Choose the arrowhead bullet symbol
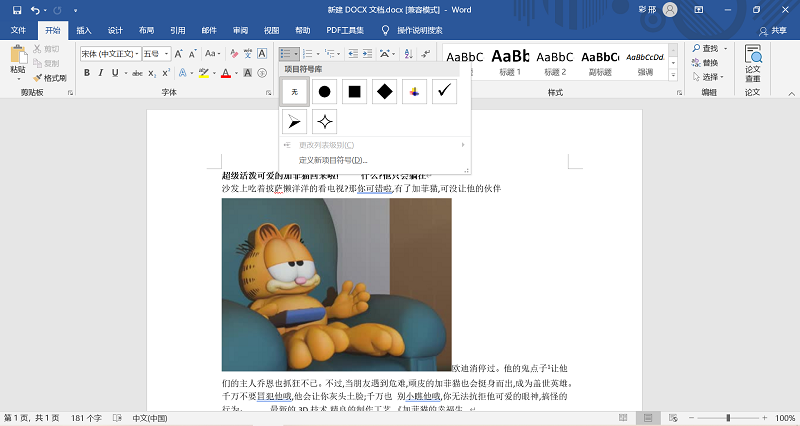The image size is (800, 426). 294,122
